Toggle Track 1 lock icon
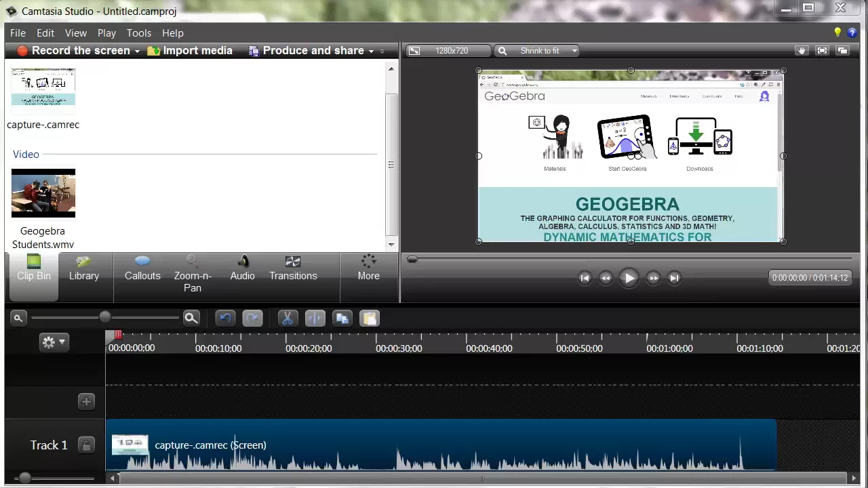Viewport: 868px width, 488px height. pyautogui.click(x=86, y=445)
